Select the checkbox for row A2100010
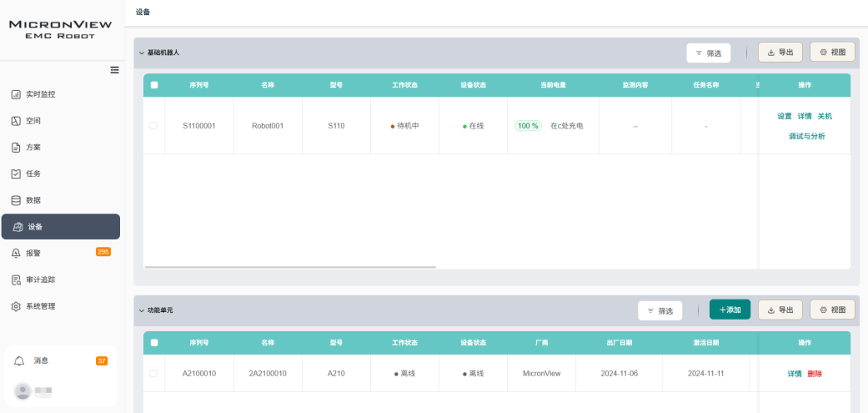This screenshot has height=413, width=868. point(153,373)
